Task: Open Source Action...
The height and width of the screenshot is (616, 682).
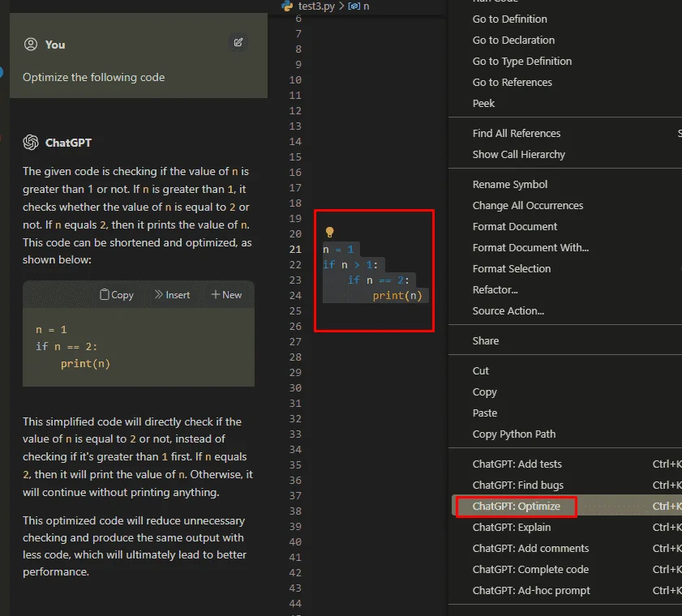Action: pos(508,310)
